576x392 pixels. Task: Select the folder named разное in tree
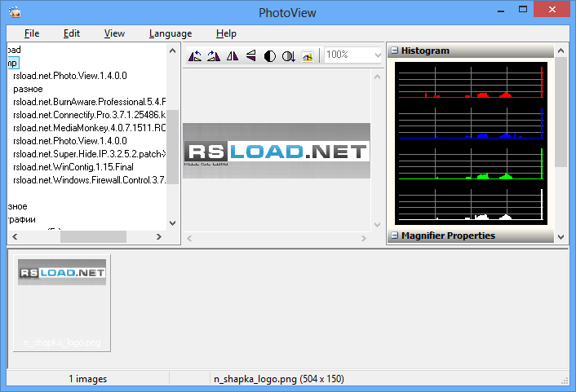pyautogui.click(x=28, y=89)
